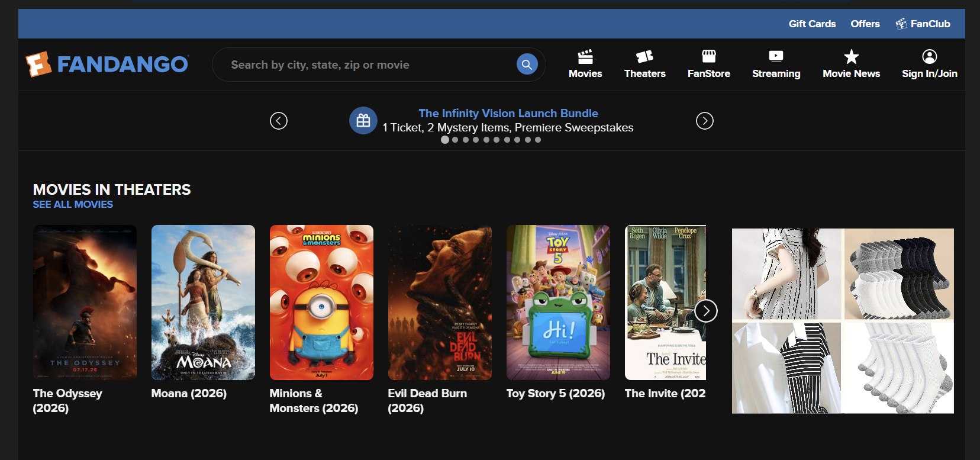This screenshot has height=460, width=980.
Task: Select the FanStore menu label
Action: coord(708,73)
